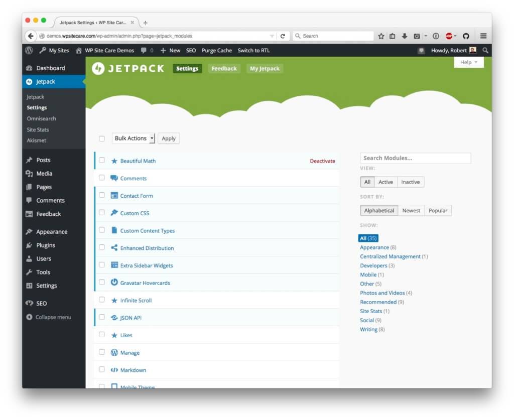Check the Comments module checkbox
Image resolution: width=514 pixels, height=420 pixels.
tap(102, 178)
